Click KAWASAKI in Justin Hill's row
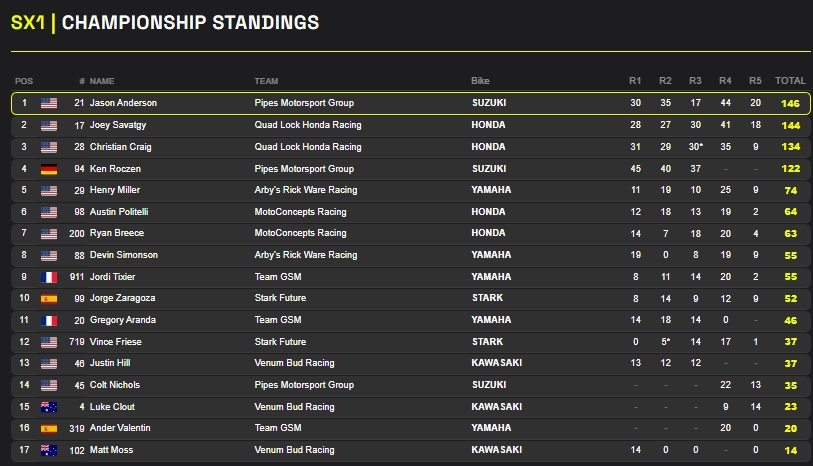 point(495,363)
